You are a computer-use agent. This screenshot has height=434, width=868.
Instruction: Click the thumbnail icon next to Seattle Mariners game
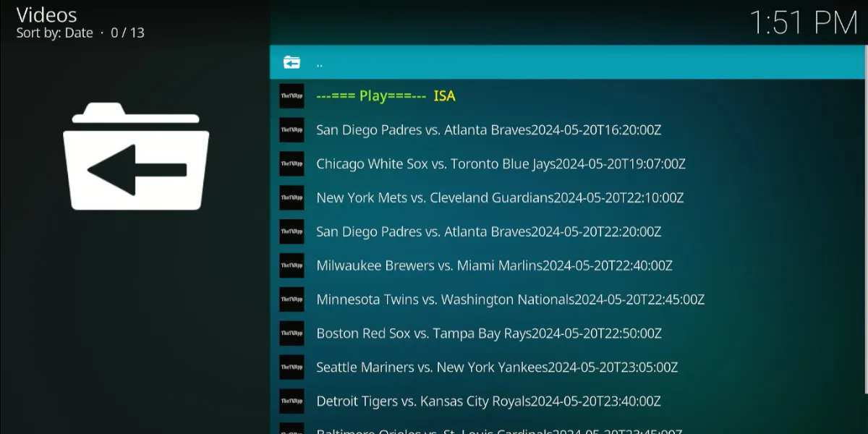click(292, 367)
